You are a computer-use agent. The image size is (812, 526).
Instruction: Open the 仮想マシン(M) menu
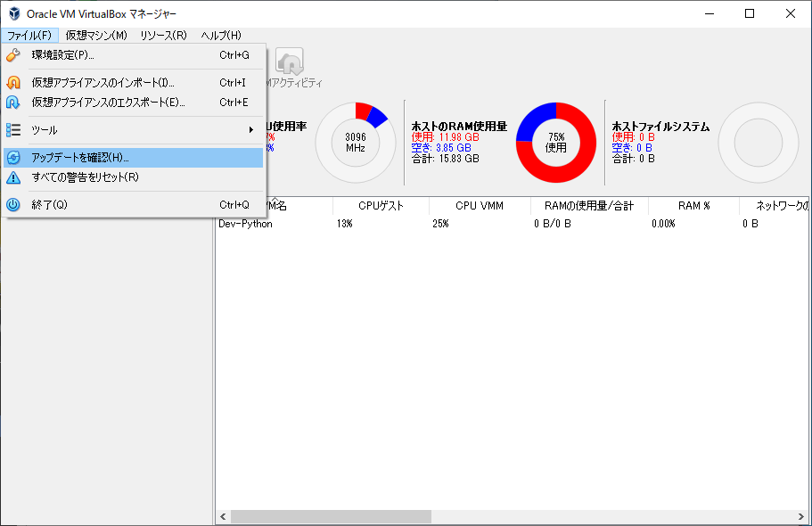click(96, 36)
